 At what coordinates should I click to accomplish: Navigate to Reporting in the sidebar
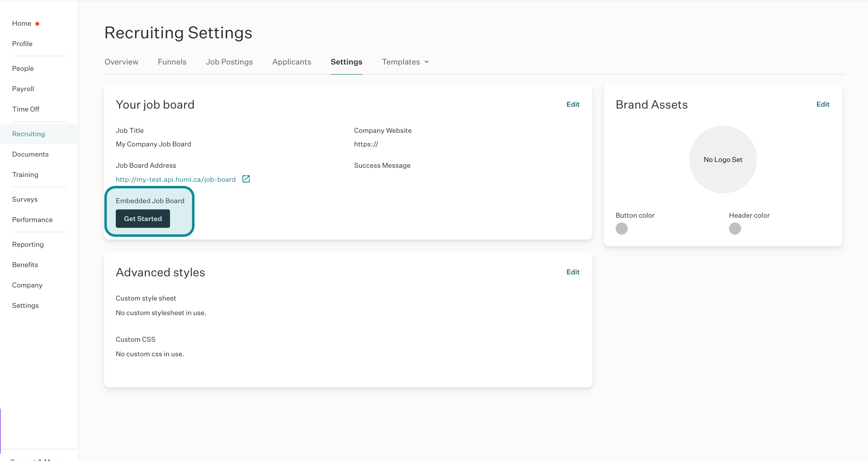[28, 244]
